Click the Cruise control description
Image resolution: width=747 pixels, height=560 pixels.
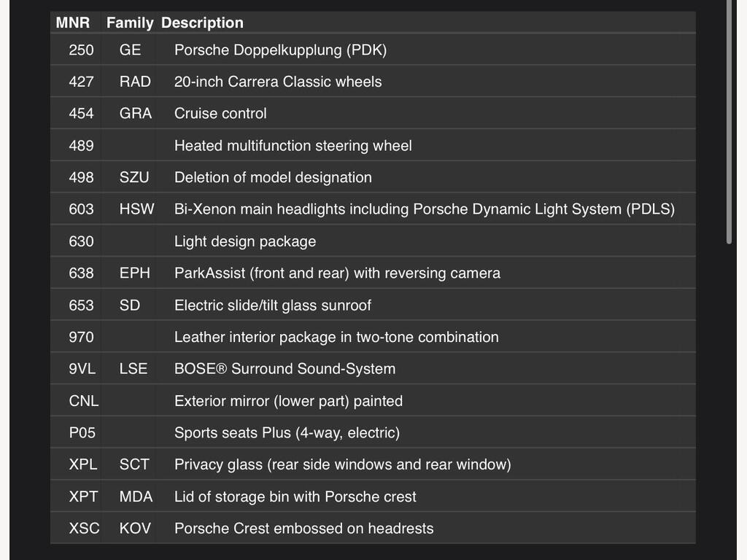[x=220, y=113]
